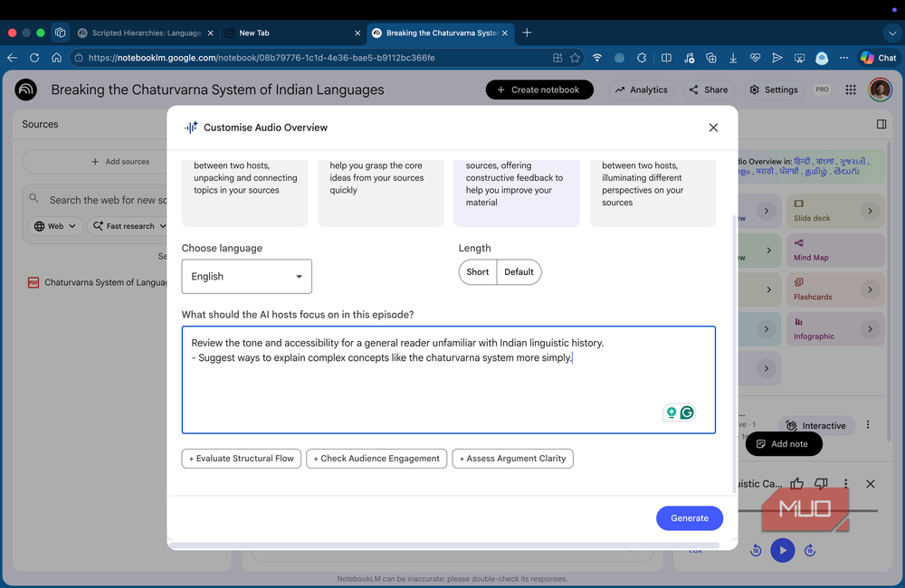This screenshot has height=588, width=905.
Task: Click the blue Generate button
Action: (689, 518)
